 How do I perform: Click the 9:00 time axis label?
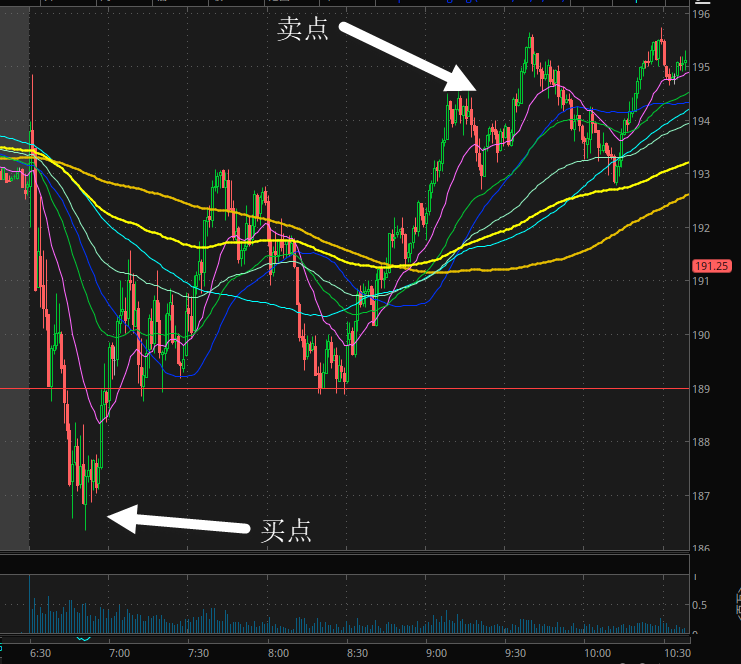click(x=436, y=653)
